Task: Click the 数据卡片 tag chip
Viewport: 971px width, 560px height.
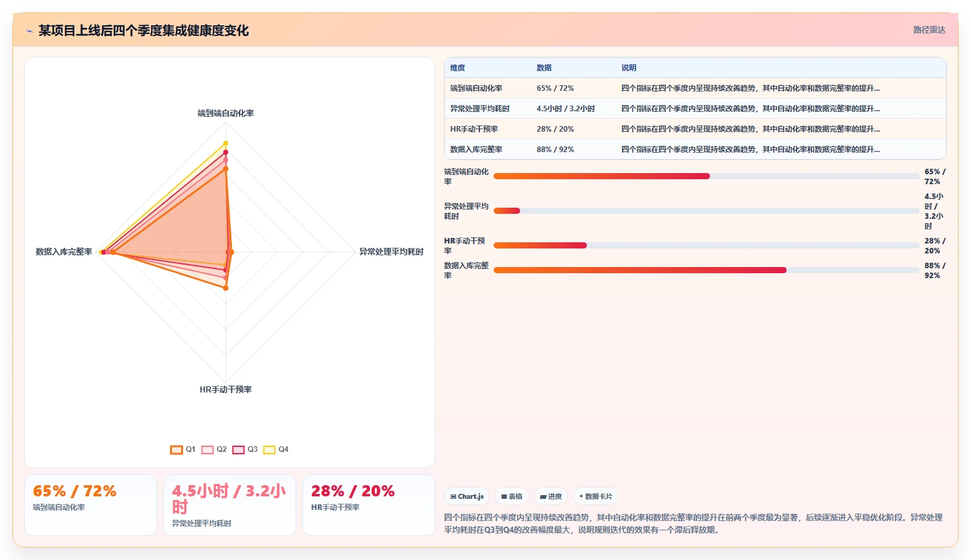Action: (x=596, y=496)
